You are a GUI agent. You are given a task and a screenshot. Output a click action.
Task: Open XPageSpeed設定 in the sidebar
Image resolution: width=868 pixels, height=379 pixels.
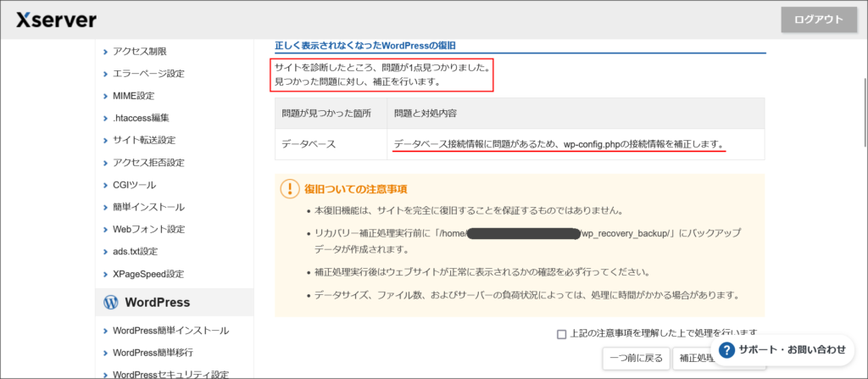147,274
